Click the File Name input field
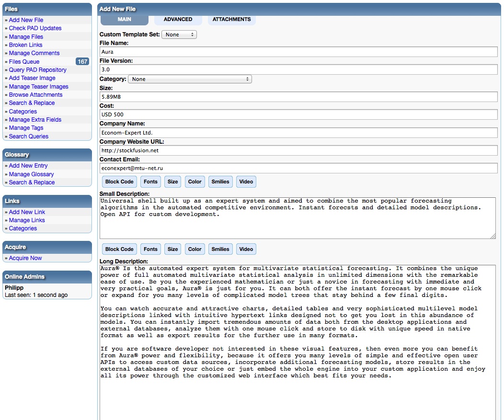Viewport: 504px width, 420px height. [x=298, y=52]
